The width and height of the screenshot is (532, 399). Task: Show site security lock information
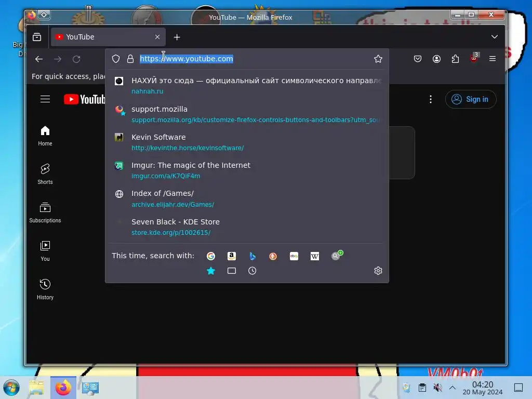point(130,59)
